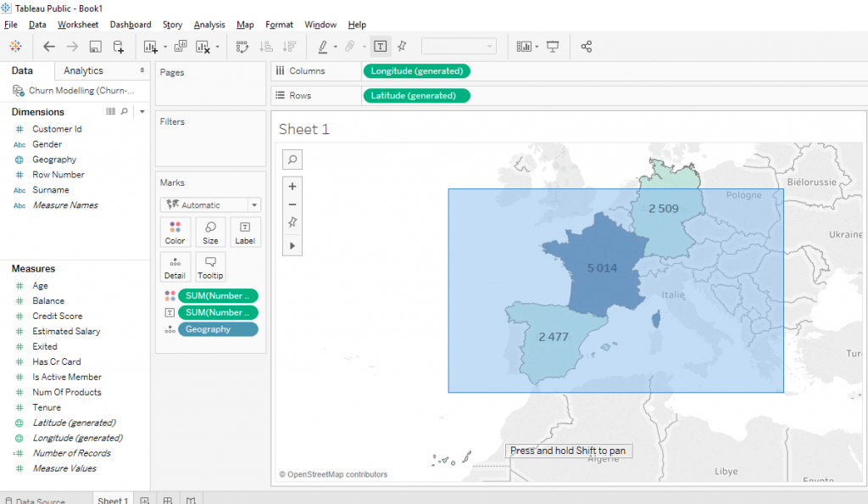The height and width of the screenshot is (504, 868).
Task: Add a new data source icon
Action: (119, 47)
